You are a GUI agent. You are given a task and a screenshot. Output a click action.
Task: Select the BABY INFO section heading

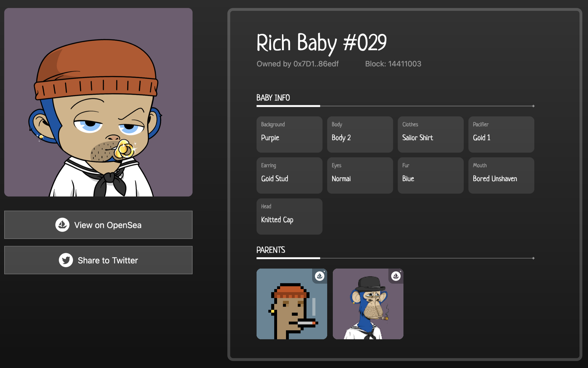[273, 98]
